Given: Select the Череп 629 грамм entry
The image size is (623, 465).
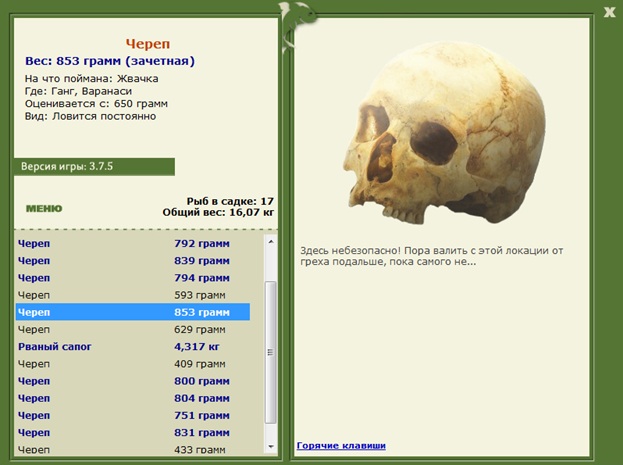Looking at the screenshot, I should [x=133, y=329].
